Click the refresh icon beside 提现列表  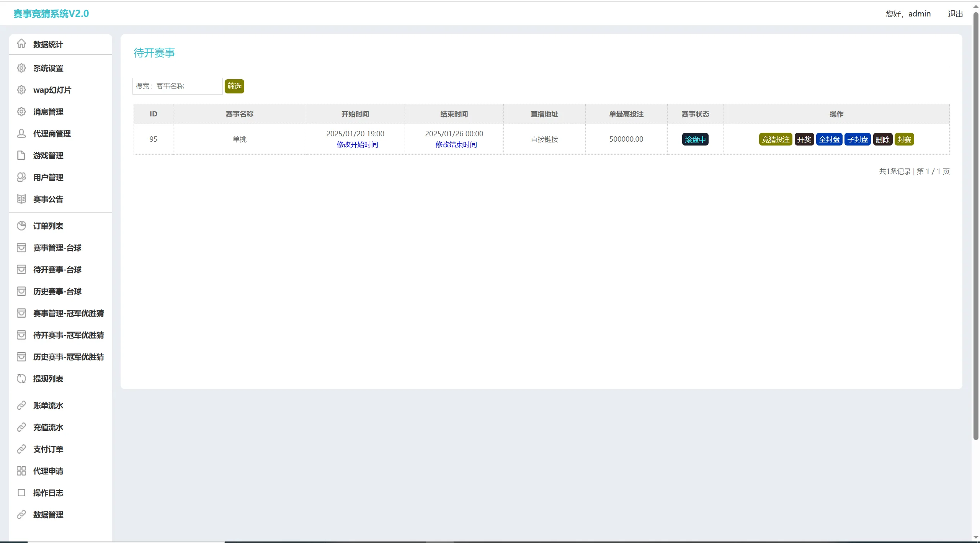click(21, 379)
